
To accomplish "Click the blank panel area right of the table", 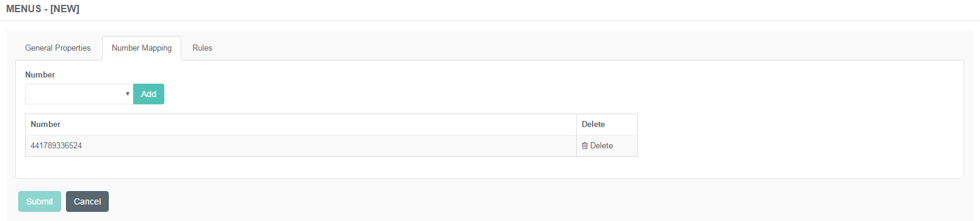I will click(x=800, y=135).
